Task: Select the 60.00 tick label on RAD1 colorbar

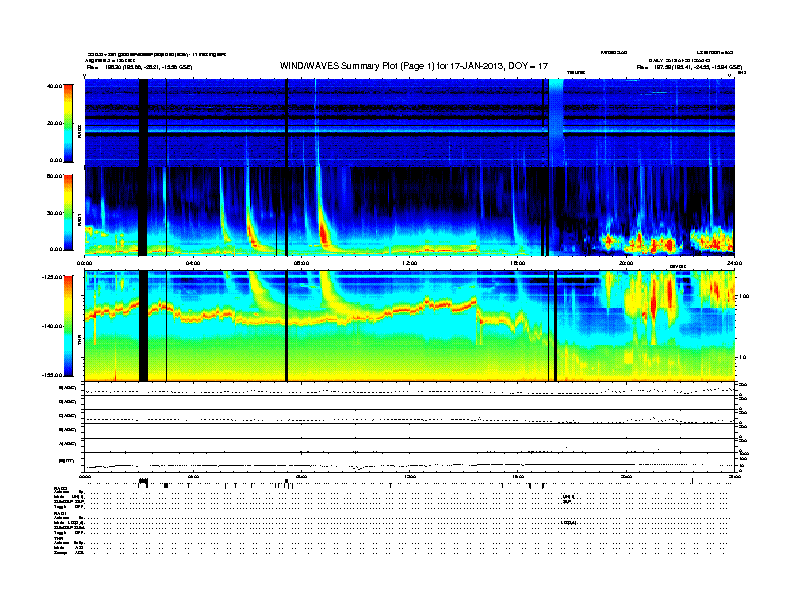Action: 55,176
